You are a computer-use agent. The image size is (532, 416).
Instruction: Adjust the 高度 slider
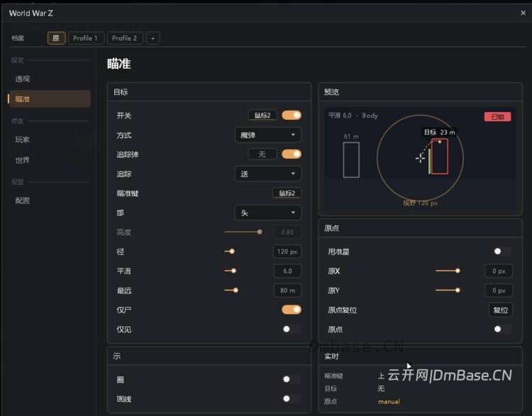pos(243,232)
